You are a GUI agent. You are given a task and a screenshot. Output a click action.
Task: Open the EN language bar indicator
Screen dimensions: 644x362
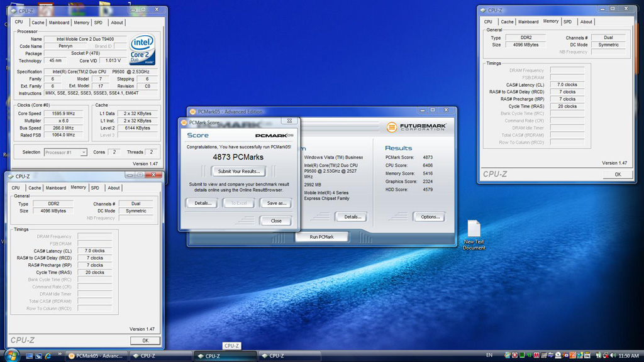(x=489, y=355)
